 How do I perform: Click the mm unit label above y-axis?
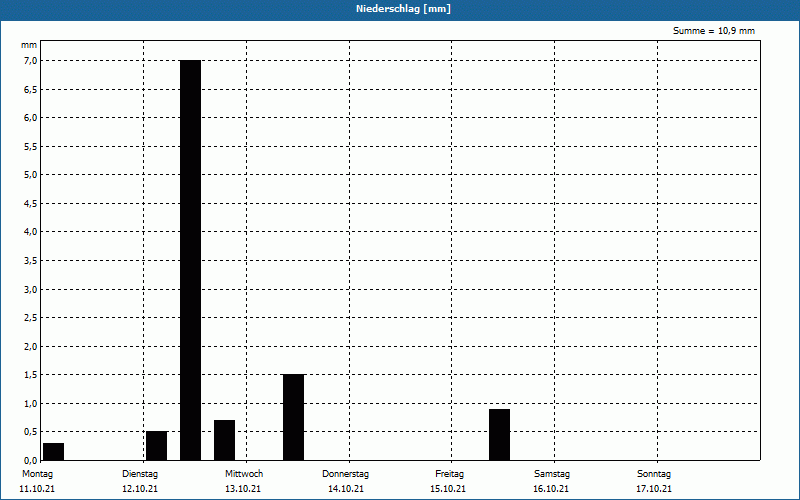tap(29, 45)
